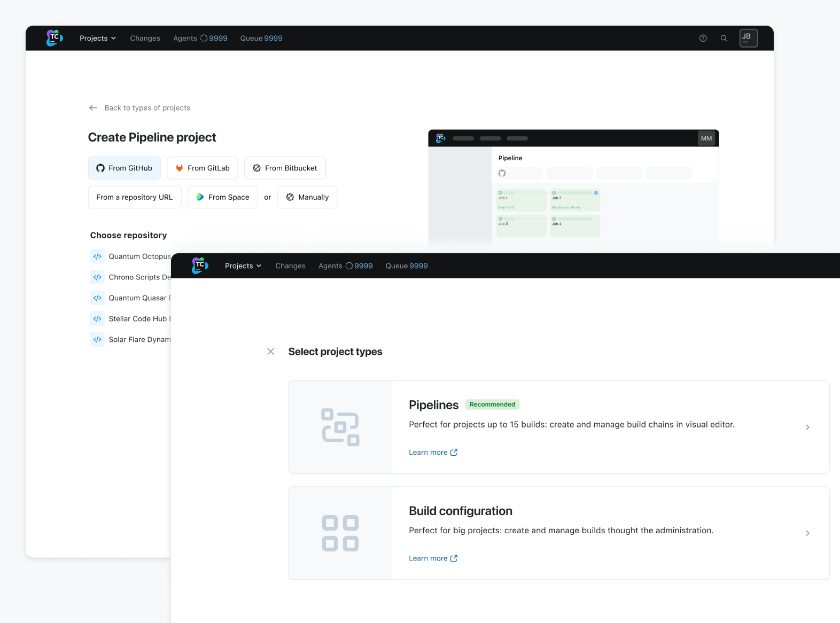The width and height of the screenshot is (840, 623).
Task: Expand the Projects dropdown in the front window
Action: click(x=243, y=266)
